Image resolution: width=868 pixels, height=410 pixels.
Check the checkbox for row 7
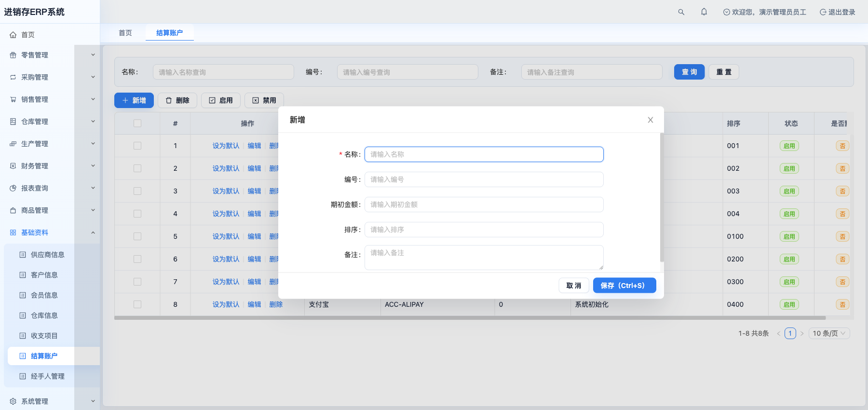(x=137, y=282)
